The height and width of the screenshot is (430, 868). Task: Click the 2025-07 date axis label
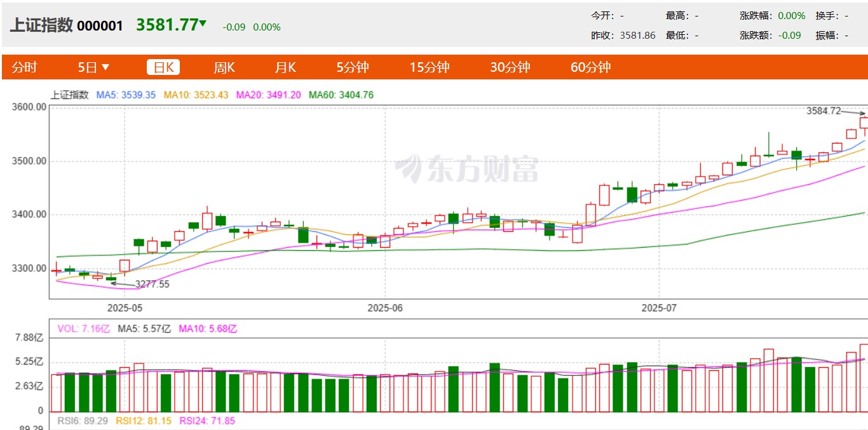coord(659,307)
